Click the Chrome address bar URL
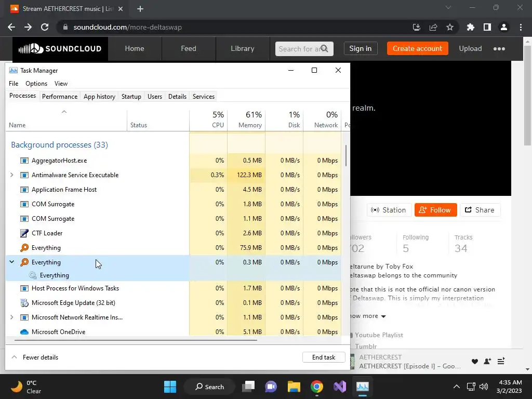 click(128, 27)
